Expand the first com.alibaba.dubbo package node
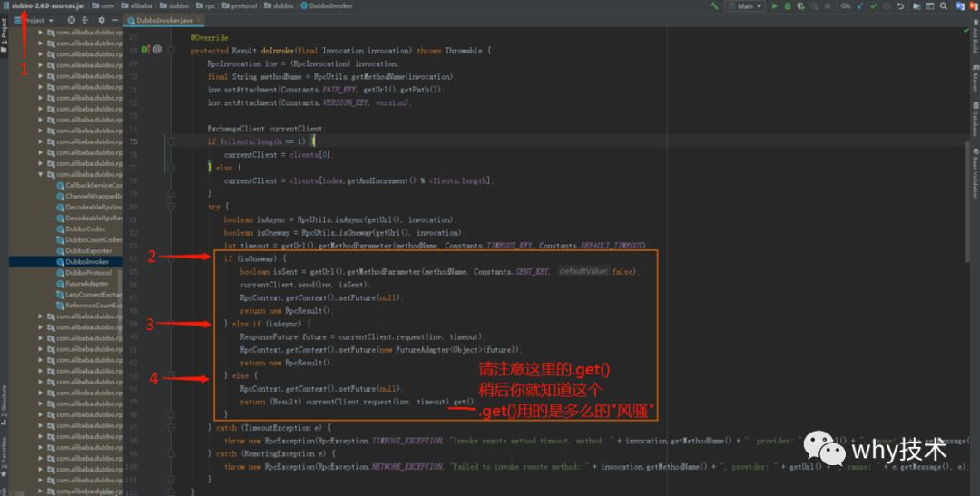Viewport: 980px width, 496px height. click(41, 33)
